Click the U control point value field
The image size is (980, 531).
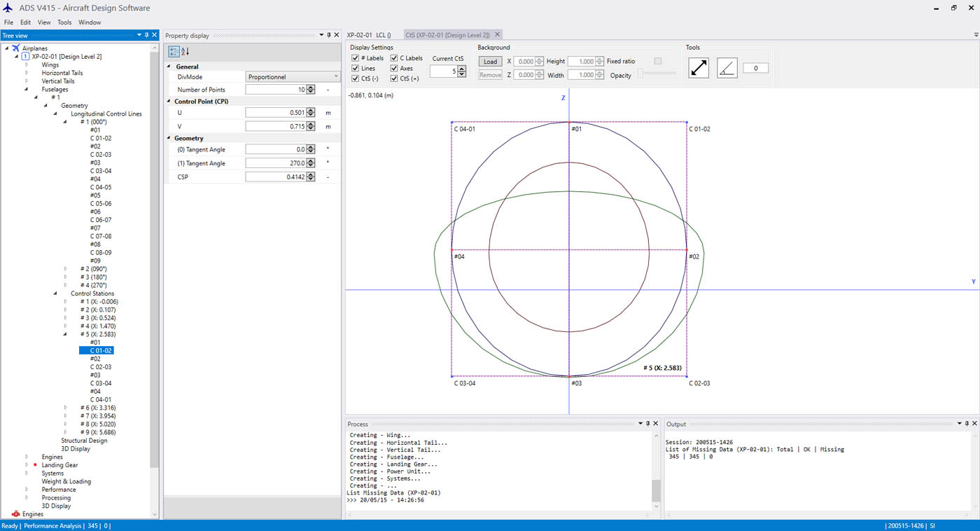[276, 112]
